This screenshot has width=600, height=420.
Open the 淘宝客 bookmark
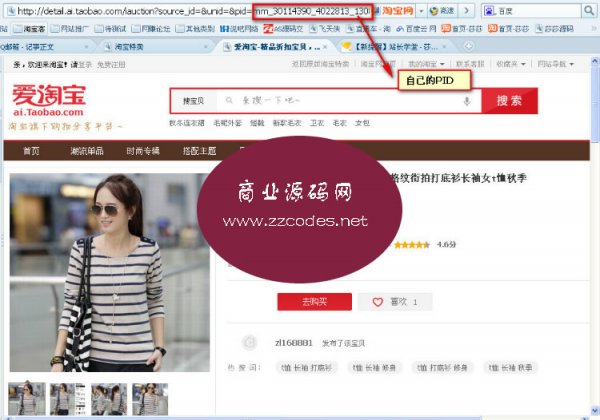click(29, 29)
